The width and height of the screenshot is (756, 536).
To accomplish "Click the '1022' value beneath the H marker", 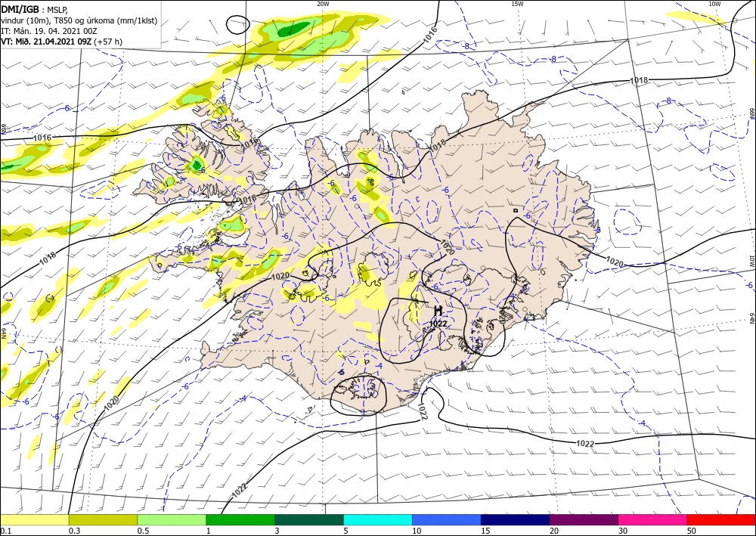I will (438, 324).
